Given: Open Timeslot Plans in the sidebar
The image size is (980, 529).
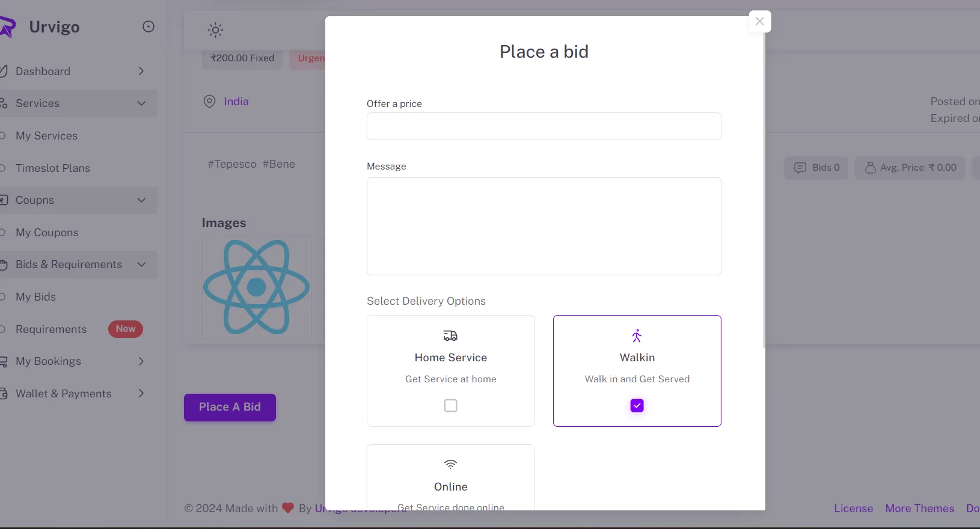Looking at the screenshot, I should 53,168.
